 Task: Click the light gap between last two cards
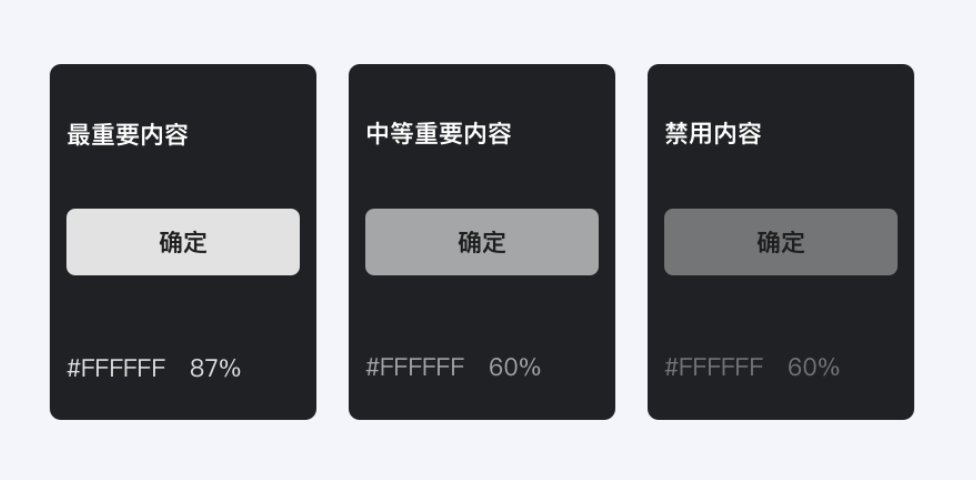pos(631,242)
